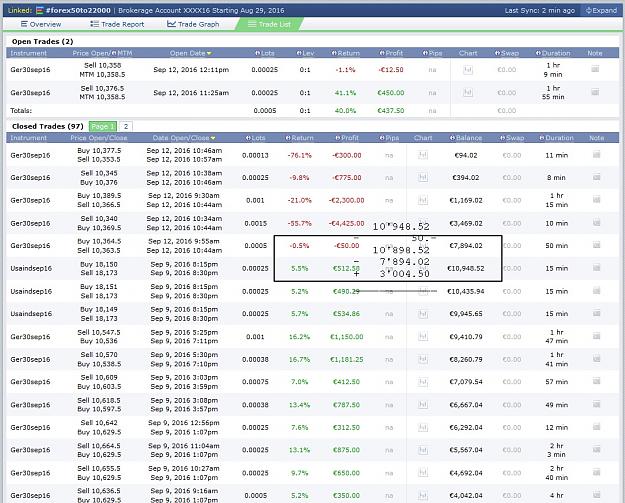Sort closed trades by Date Open/Close
Image resolution: width=625 pixels, height=503 pixels.
click(184, 138)
